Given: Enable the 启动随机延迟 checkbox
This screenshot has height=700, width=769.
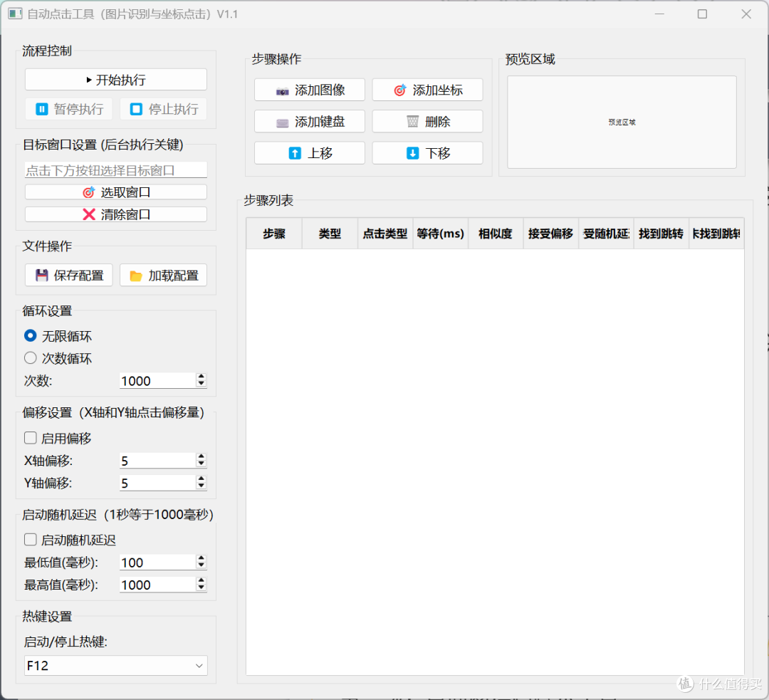Looking at the screenshot, I should [x=31, y=540].
